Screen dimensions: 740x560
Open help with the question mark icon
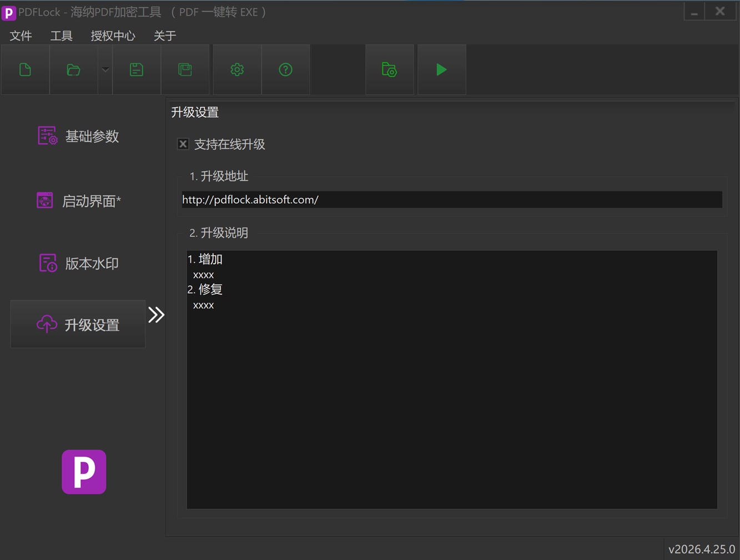285,69
